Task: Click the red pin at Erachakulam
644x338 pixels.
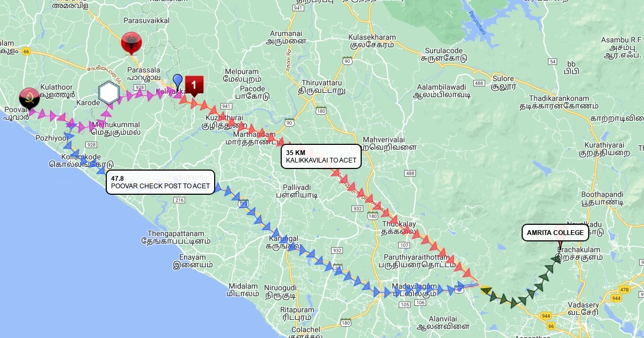Action: (560, 245)
